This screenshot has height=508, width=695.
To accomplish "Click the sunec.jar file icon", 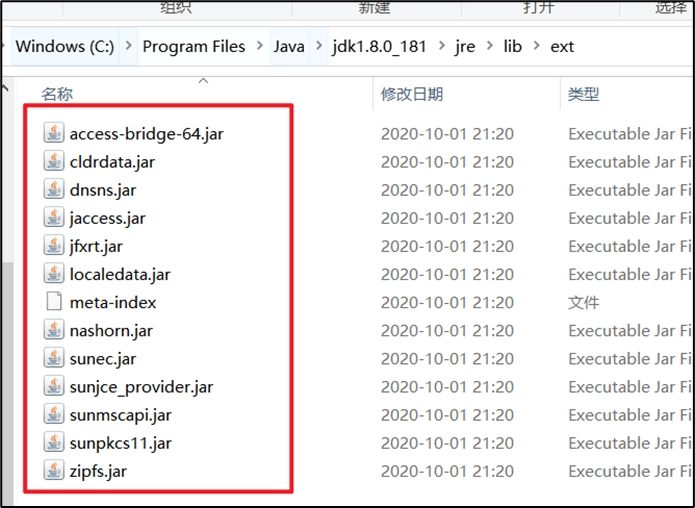I will click(x=54, y=358).
